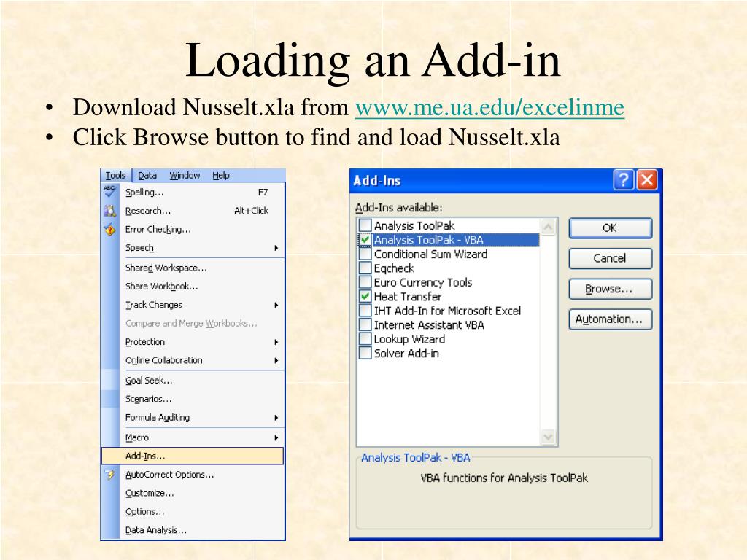Disable the Heat Transfer add-in checkbox
The width and height of the screenshot is (747, 560).
[365, 296]
